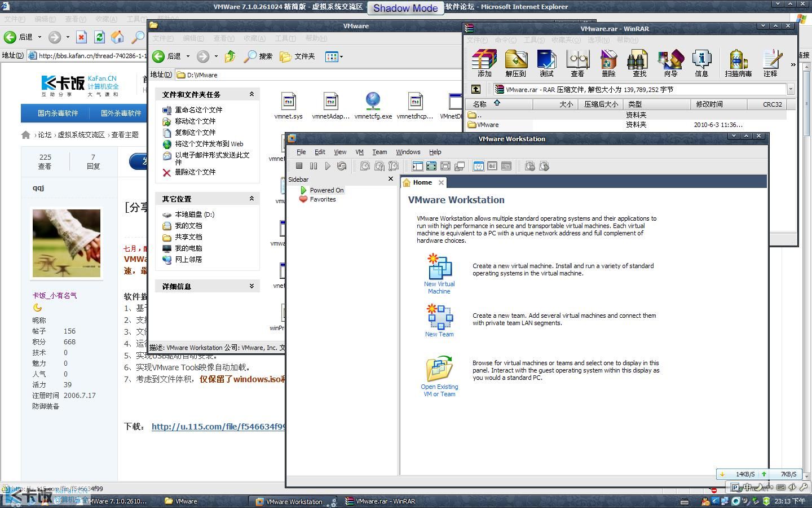The image size is (812, 508).
Task: Click the Record icon in VMware toolbar
Action: pos(530,166)
